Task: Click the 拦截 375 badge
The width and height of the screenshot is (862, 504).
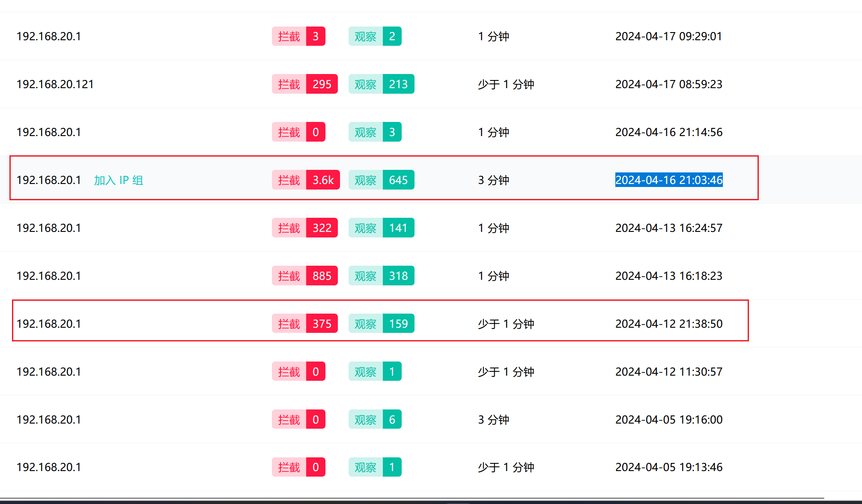Action: click(x=304, y=324)
